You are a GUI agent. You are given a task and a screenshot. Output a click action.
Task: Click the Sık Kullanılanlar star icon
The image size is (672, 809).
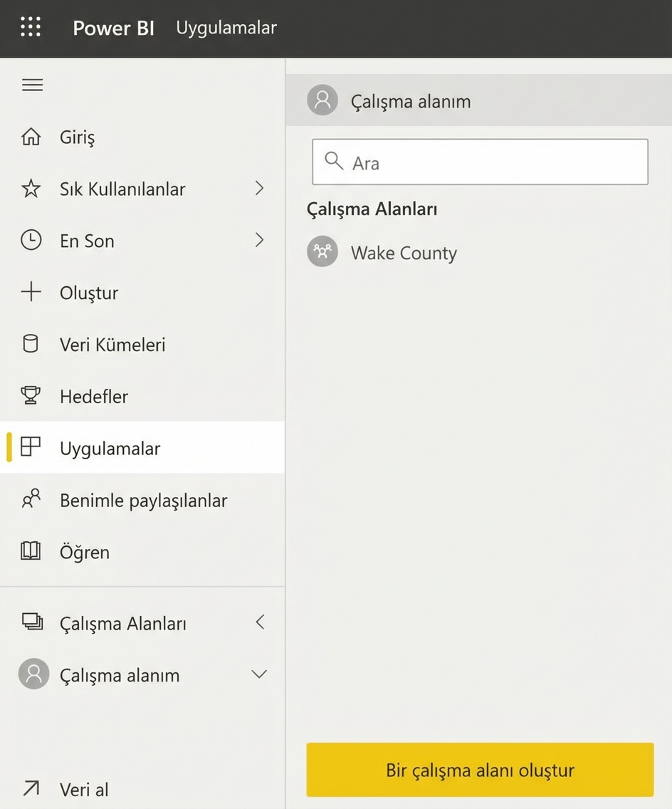(31, 189)
